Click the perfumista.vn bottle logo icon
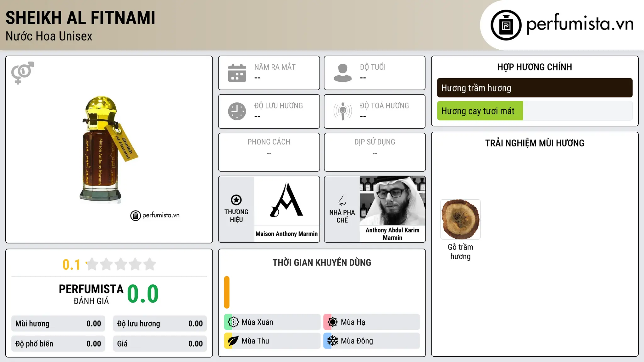Image resolution: width=644 pixels, height=362 pixels. coord(506,25)
